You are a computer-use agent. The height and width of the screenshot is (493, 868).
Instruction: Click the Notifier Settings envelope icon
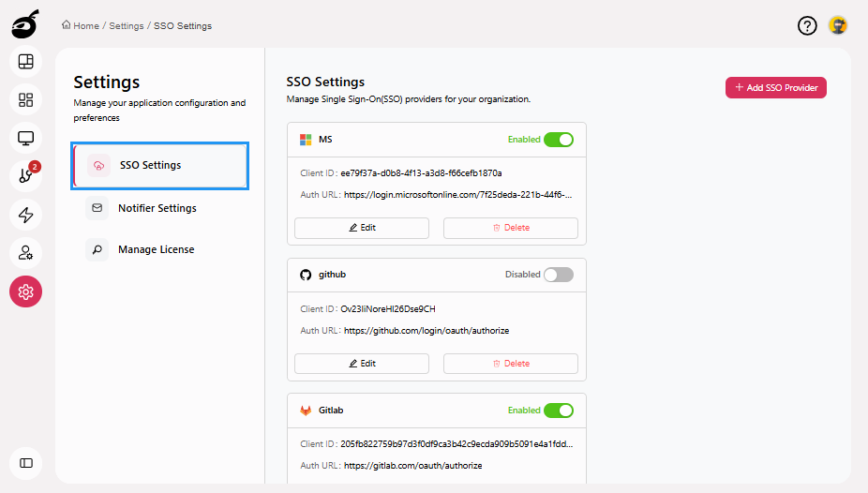click(97, 208)
